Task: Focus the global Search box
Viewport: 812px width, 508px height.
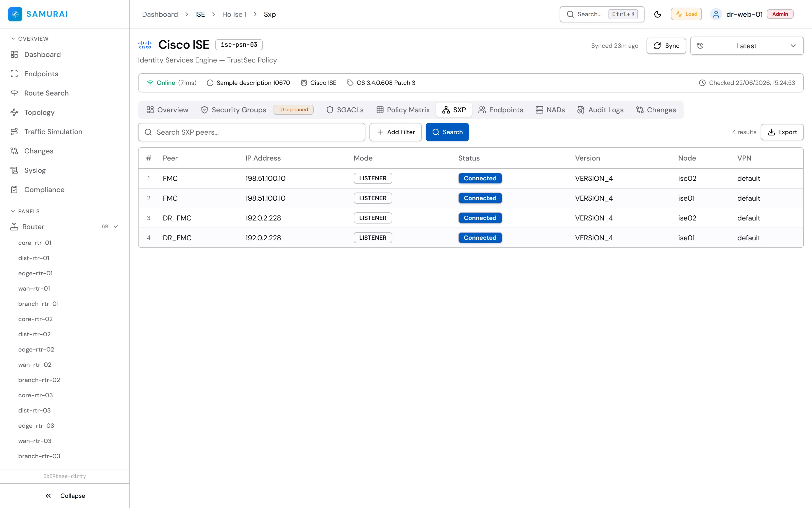Action: point(602,14)
